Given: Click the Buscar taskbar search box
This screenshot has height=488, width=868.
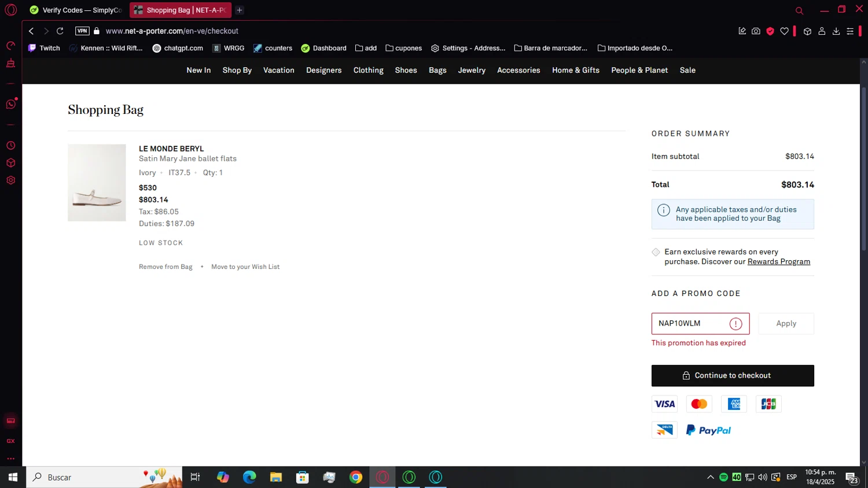Looking at the screenshot, I should pos(104,477).
